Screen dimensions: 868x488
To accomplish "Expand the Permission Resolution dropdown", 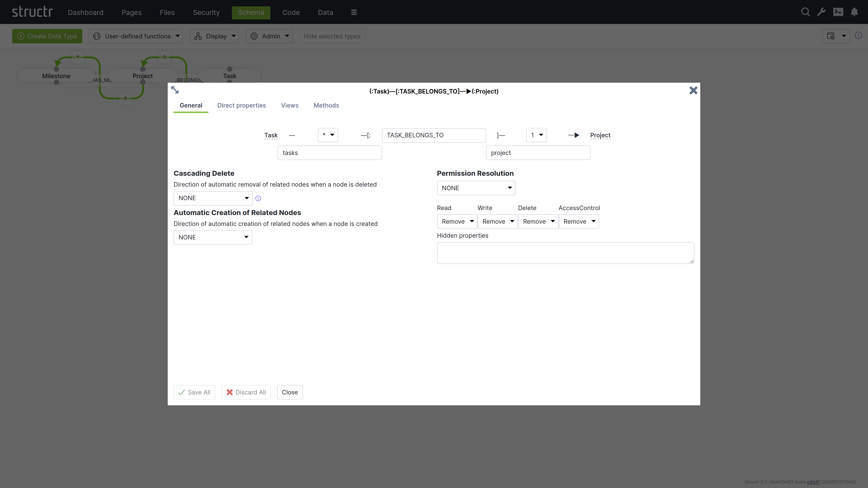I will point(476,188).
